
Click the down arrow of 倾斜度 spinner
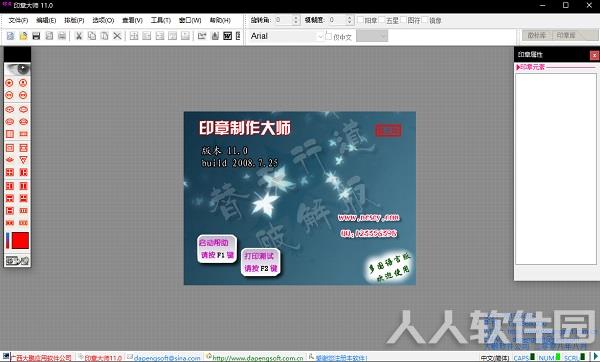(349, 22)
